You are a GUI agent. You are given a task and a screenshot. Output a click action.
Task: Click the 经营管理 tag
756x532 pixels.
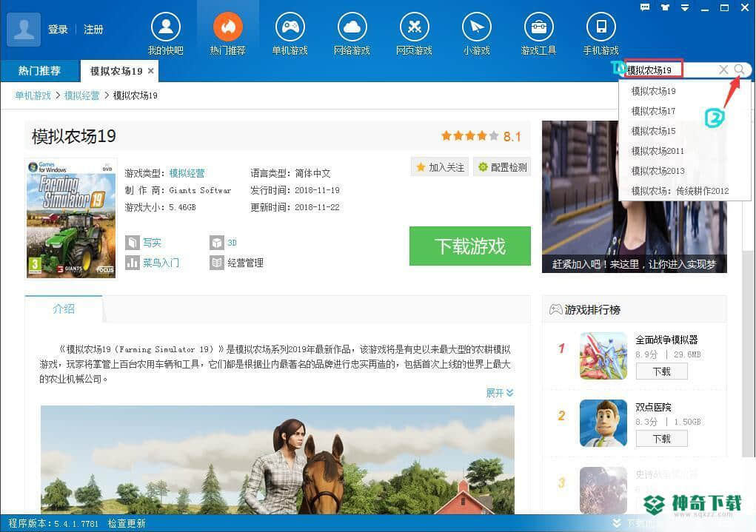[x=245, y=263]
